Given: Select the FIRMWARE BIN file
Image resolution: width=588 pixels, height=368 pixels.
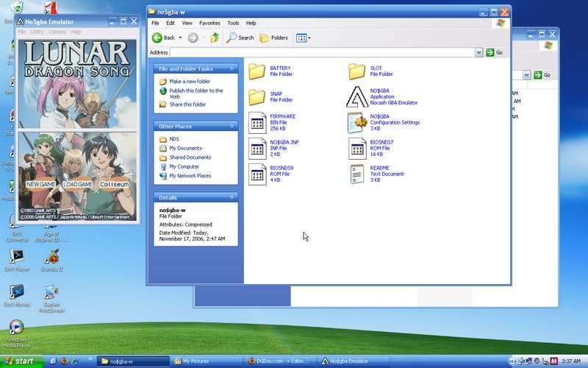Looking at the screenshot, I should coord(257,122).
